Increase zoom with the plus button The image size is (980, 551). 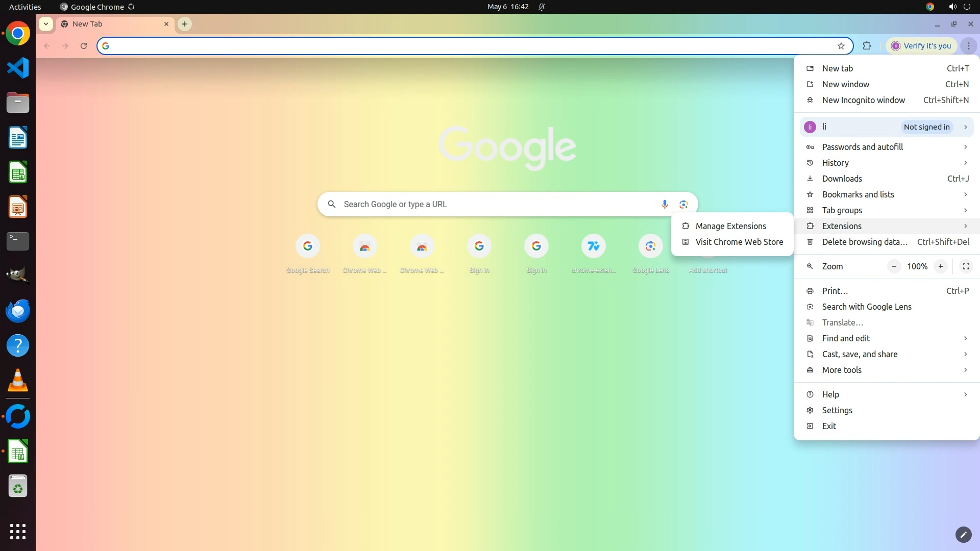(x=940, y=266)
